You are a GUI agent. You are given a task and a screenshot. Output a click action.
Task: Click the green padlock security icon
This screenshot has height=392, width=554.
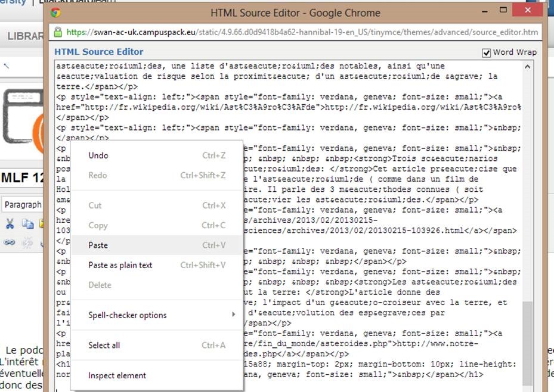click(x=58, y=32)
